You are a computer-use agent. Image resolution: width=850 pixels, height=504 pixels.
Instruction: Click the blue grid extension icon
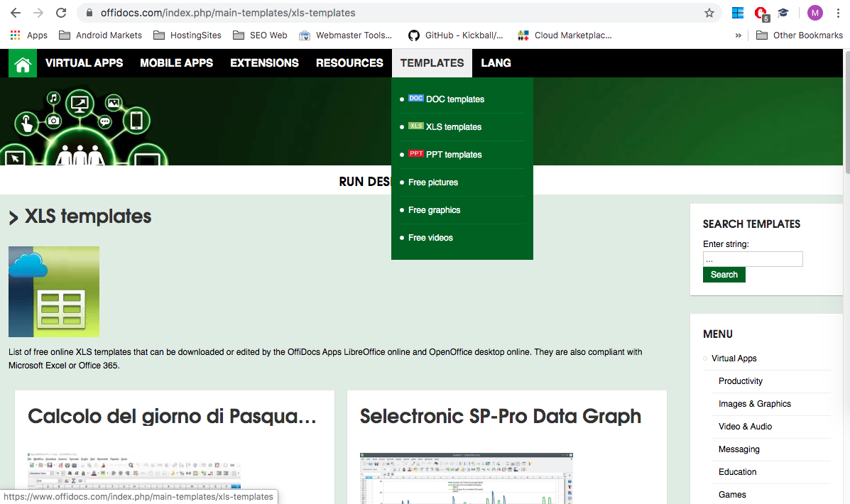click(x=737, y=12)
